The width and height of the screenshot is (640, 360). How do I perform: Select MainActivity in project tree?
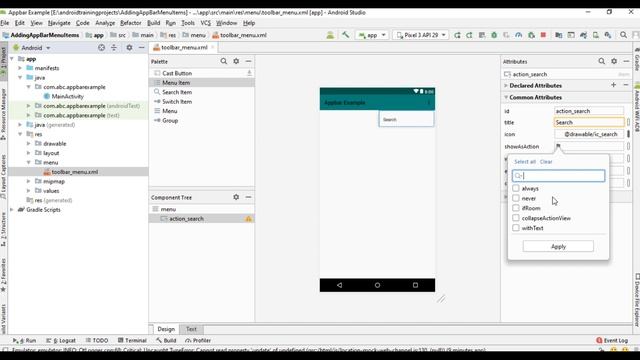click(67, 96)
